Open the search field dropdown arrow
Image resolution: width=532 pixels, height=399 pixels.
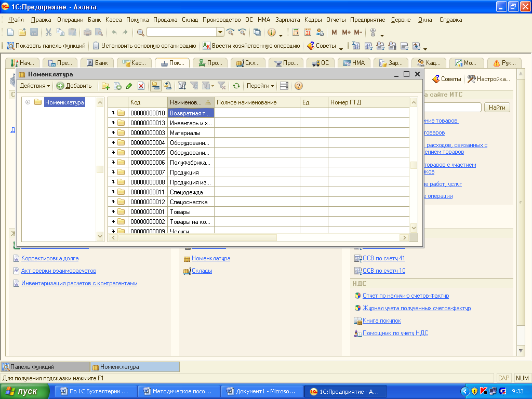coord(220,32)
